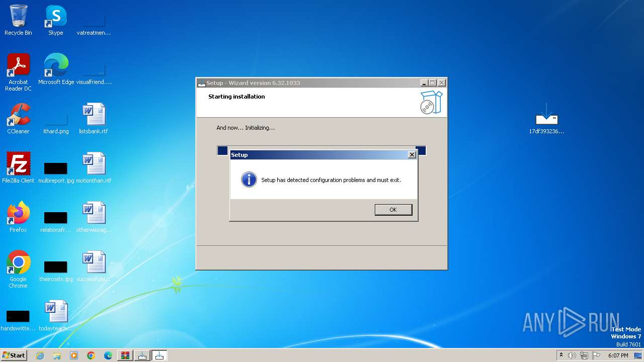
Task: Open volume control in tray
Action: pyautogui.click(x=572, y=355)
